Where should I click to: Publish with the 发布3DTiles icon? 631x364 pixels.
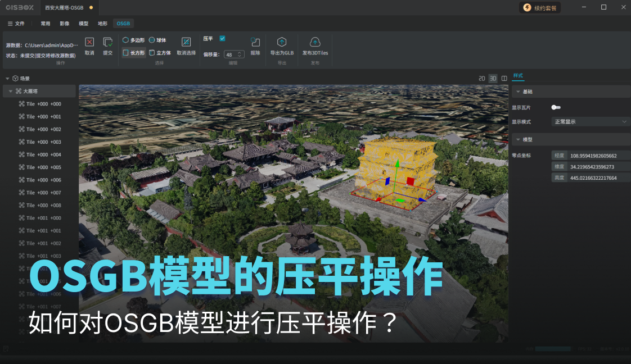315,42
